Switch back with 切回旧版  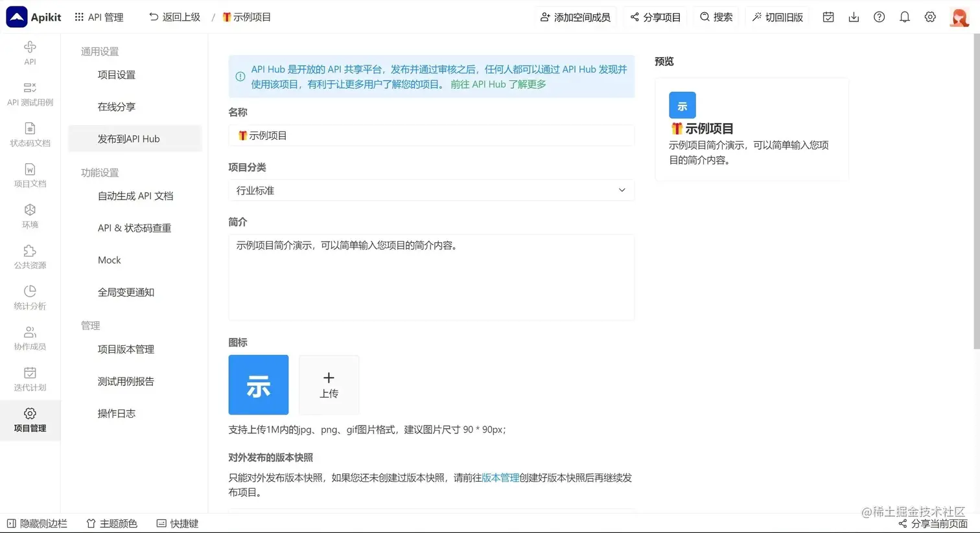[x=777, y=17]
